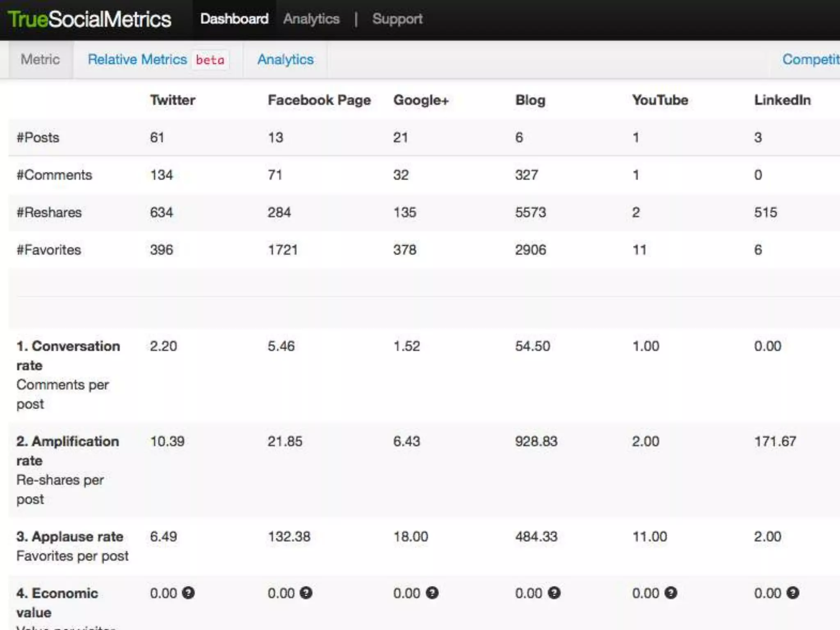Viewport: 840px width, 630px height.
Task: Click the TrueSocialMetrics logo
Action: (x=89, y=19)
